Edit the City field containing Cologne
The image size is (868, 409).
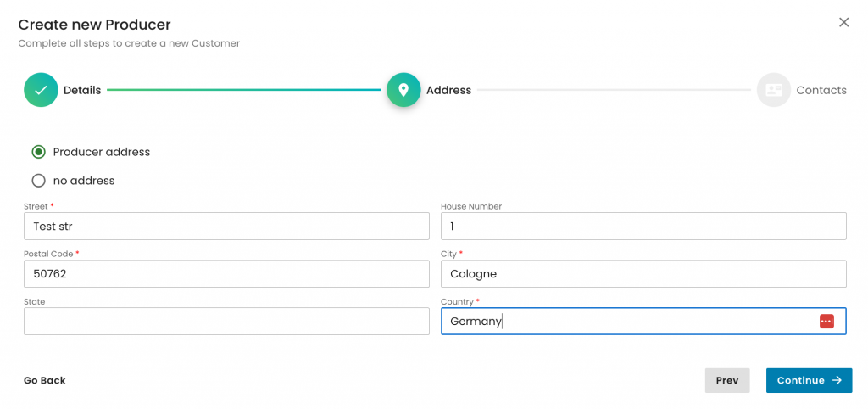pyautogui.click(x=643, y=274)
